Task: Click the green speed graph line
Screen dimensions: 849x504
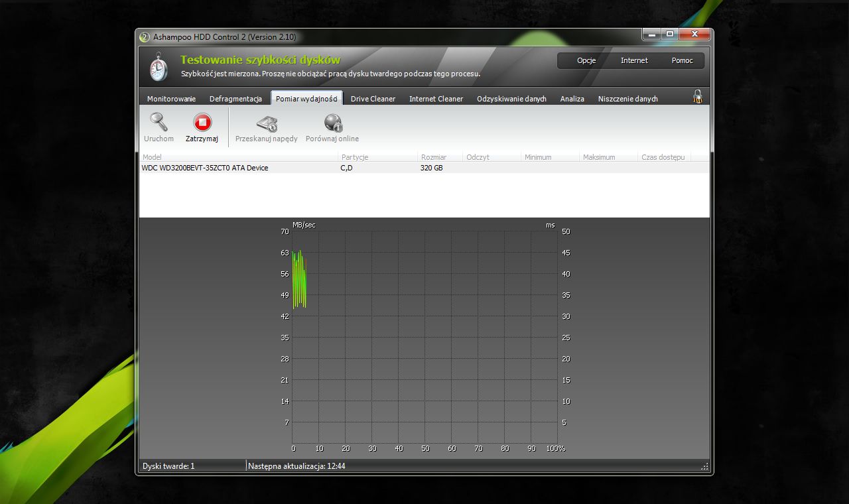Action: (299, 279)
